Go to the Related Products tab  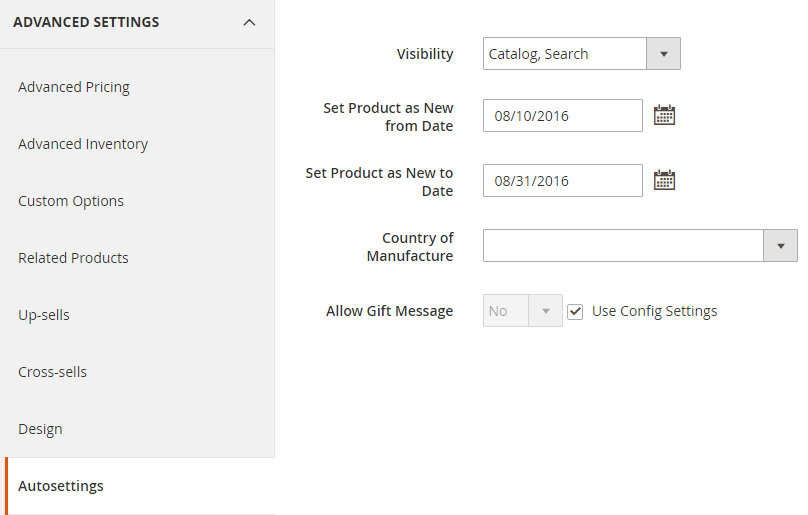[73, 258]
